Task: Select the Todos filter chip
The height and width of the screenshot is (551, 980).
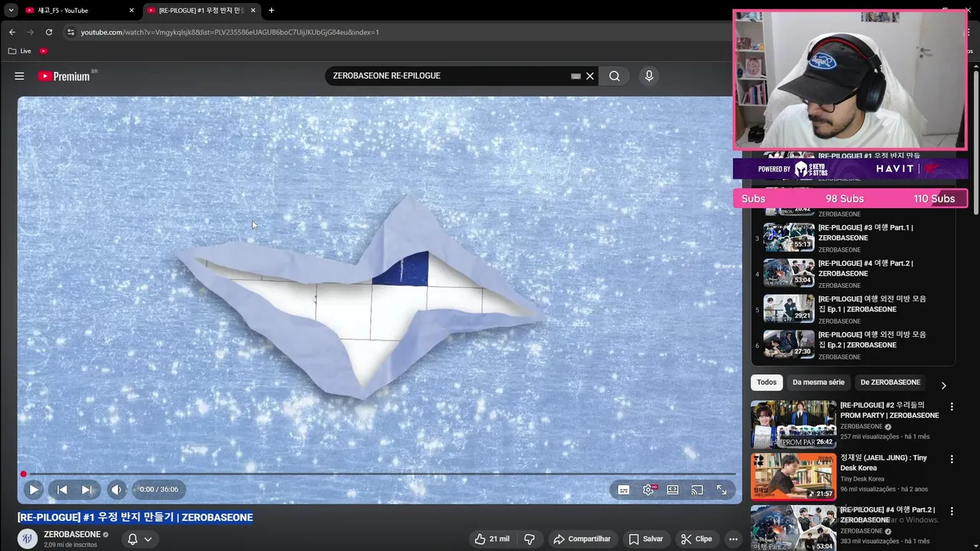Action: click(766, 382)
